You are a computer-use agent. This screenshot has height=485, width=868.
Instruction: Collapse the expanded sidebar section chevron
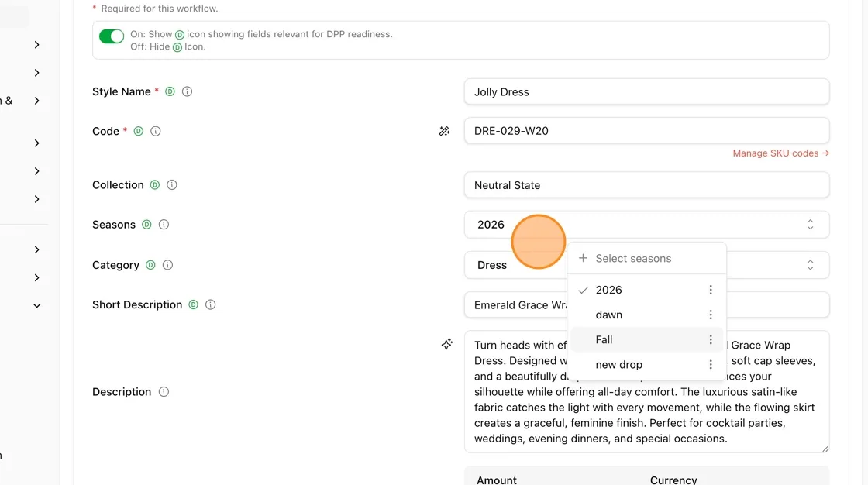(x=36, y=305)
